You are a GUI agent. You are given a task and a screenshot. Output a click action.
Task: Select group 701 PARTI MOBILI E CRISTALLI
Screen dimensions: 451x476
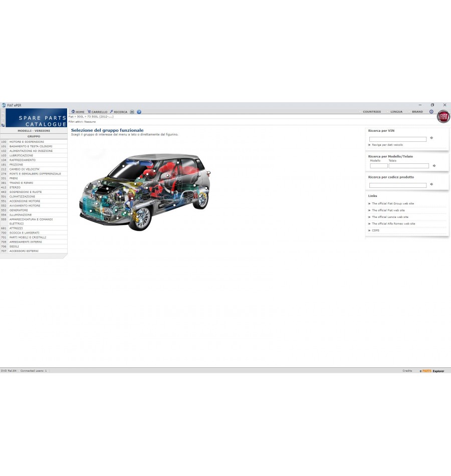[34, 237]
